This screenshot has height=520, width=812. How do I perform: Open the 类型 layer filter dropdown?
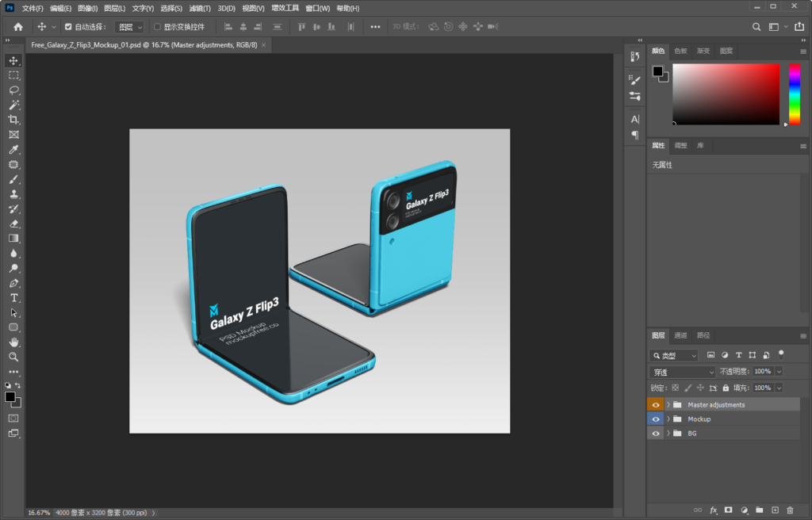[x=674, y=355]
